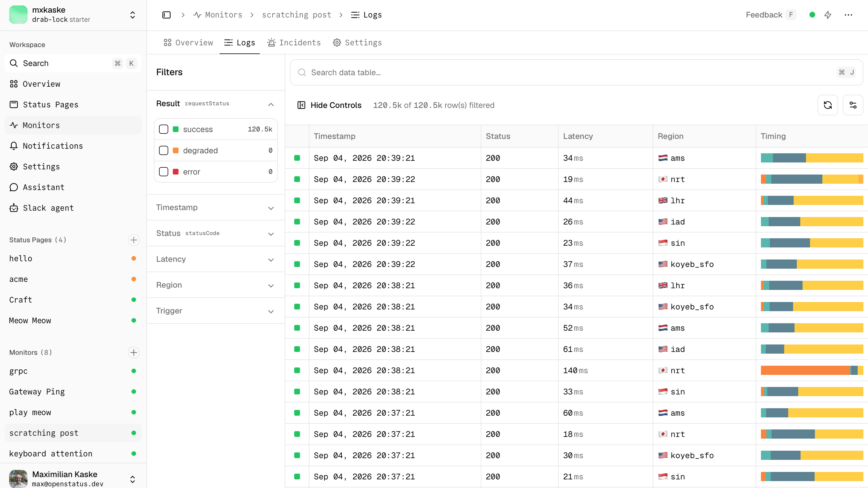Open the table view options icon
This screenshot has width=868, height=488.
853,105
